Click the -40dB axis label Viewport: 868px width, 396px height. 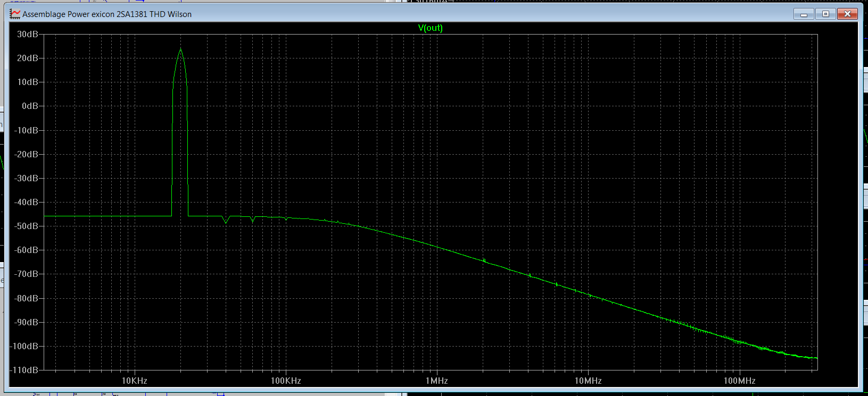(26, 202)
